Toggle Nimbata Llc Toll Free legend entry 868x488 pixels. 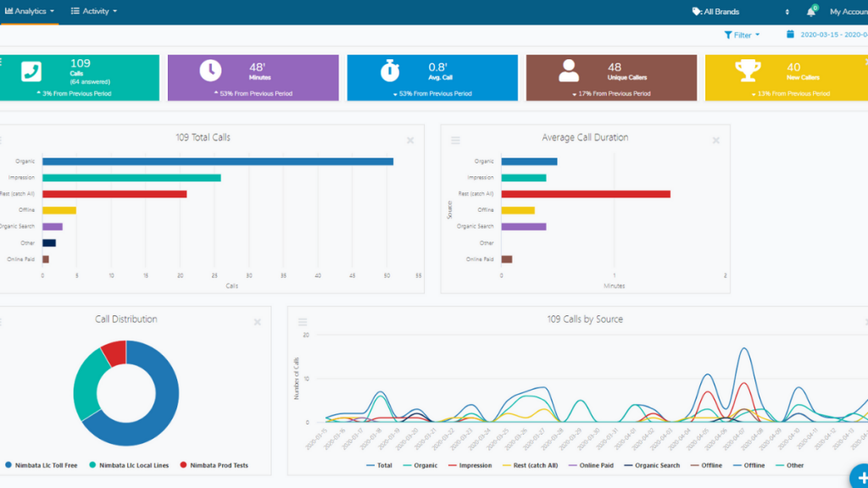42,465
